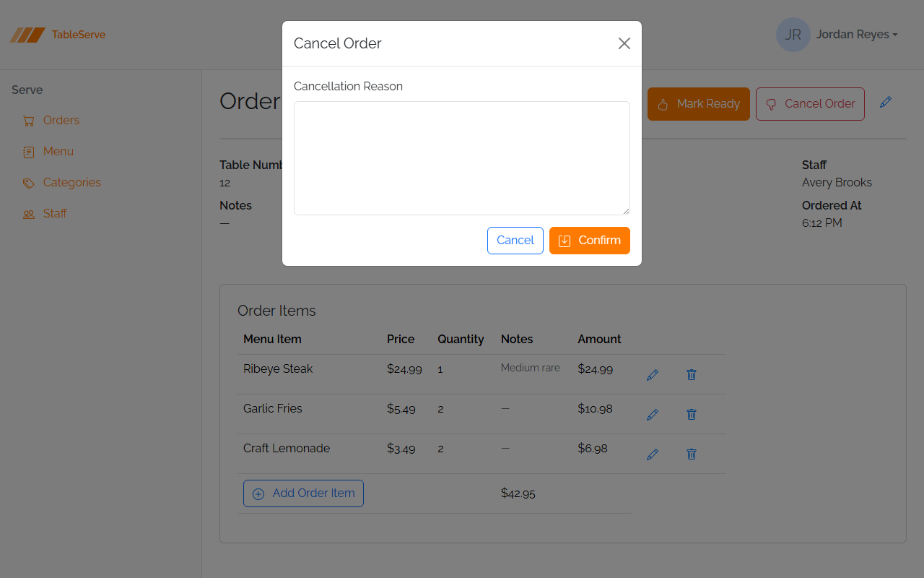Click the Craft Lemonade item name

pyautogui.click(x=287, y=449)
